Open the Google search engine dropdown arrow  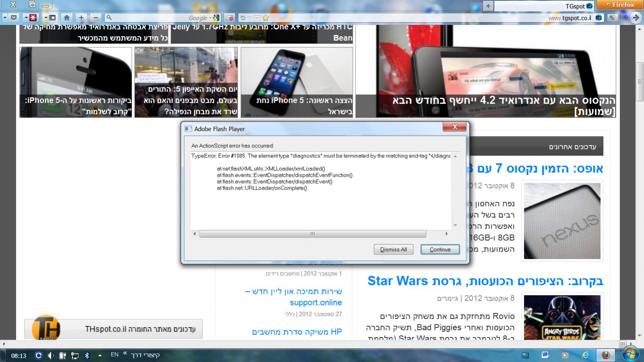[x=210, y=18]
